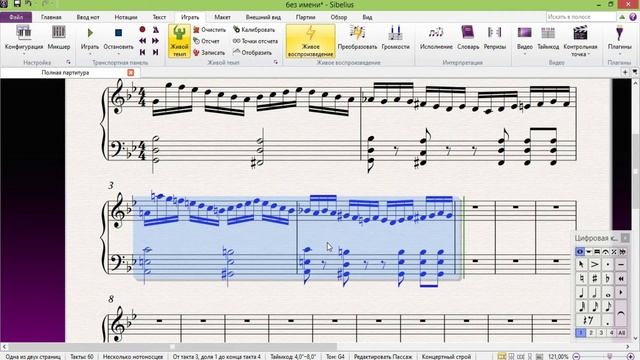Expand the Остановить dropdown arrow
The width and height of the screenshot is (640, 360).
click(118, 54)
